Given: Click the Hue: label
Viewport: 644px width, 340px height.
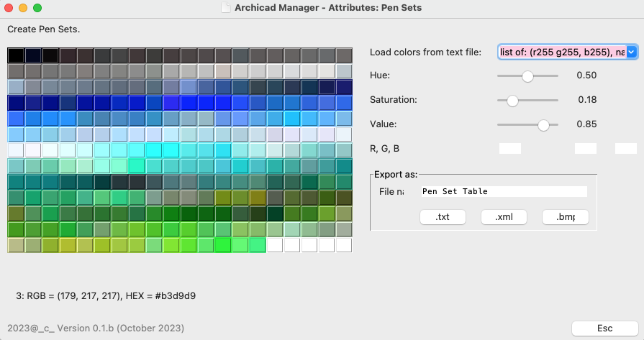Looking at the screenshot, I should pos(380,75).
